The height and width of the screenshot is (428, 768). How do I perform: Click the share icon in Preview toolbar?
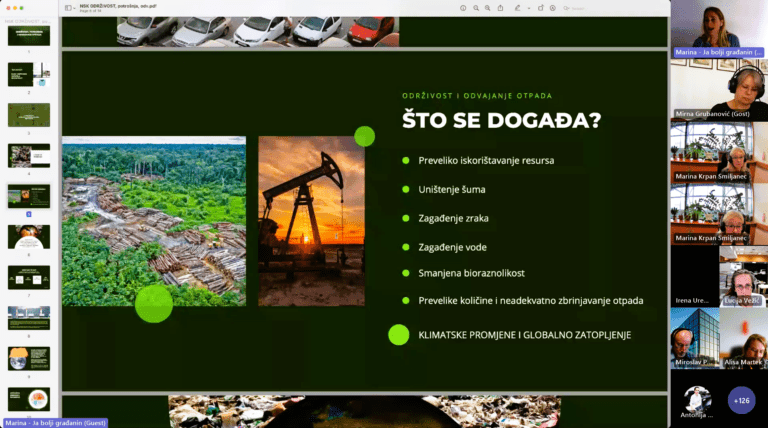pyautogui.click(x=500, y=8)
